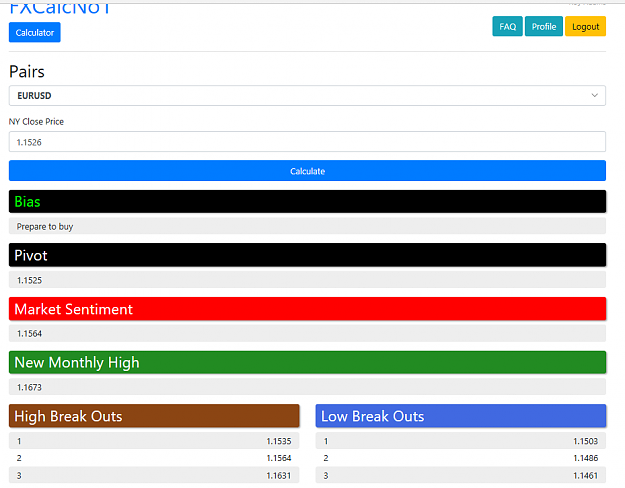The width and height of the screenshot is (625, 488).
Task: Go to Profile
Action: click(x=544, y=26)
